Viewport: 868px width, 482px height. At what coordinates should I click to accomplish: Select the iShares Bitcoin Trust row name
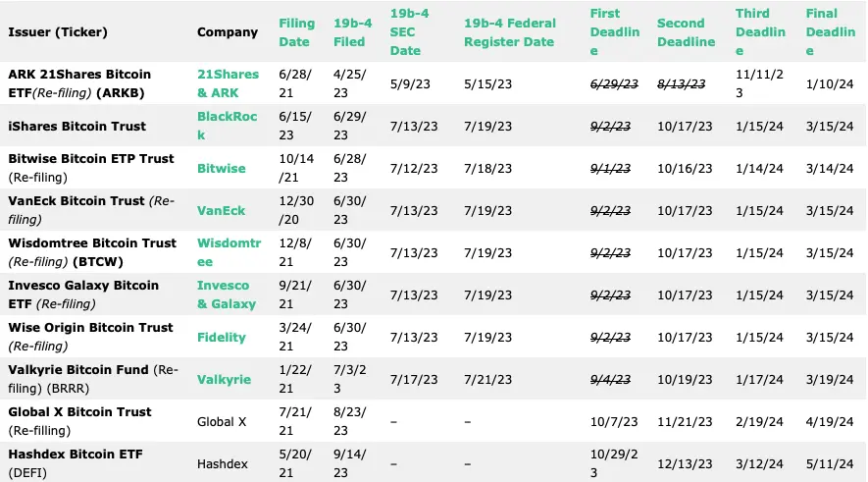(x=77, y=127)
